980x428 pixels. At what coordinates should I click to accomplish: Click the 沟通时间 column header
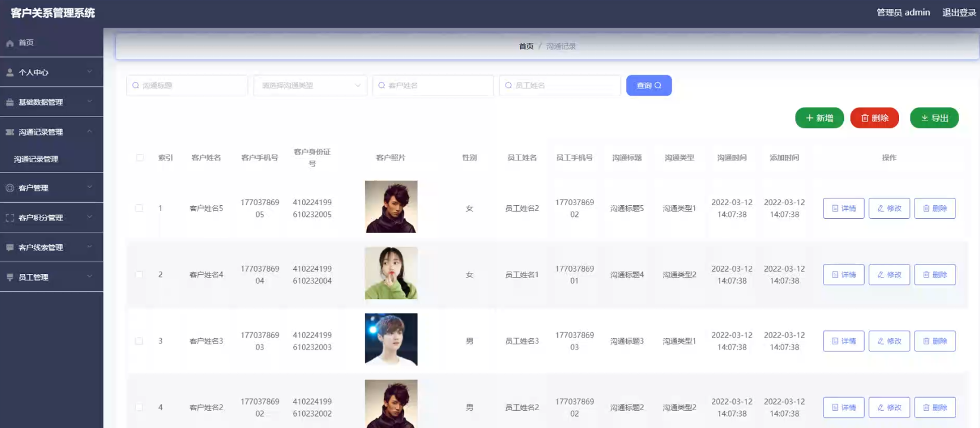click(x=732, y=158)
